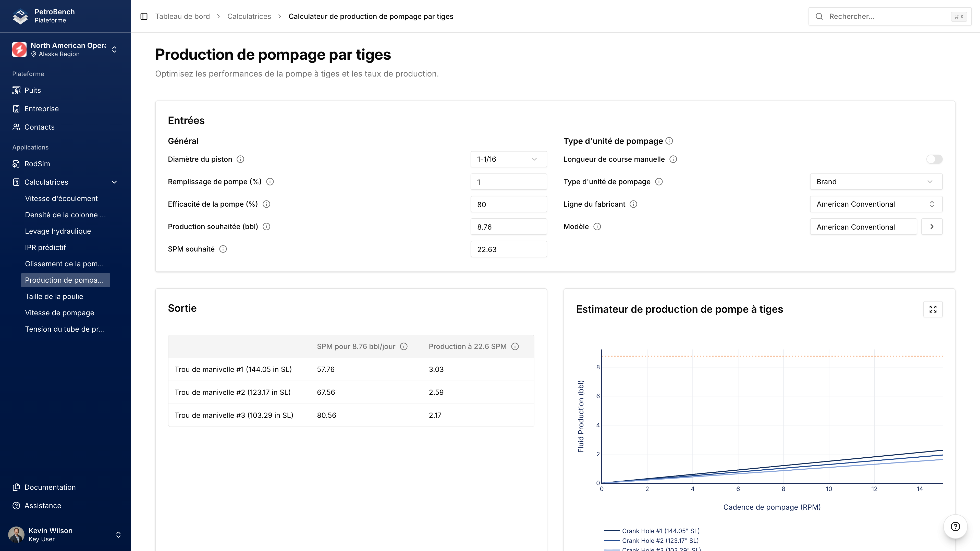980x551 pixels.
Task: Open the Brand pumping unit type dropdown
Action: [x=876, y=181]
